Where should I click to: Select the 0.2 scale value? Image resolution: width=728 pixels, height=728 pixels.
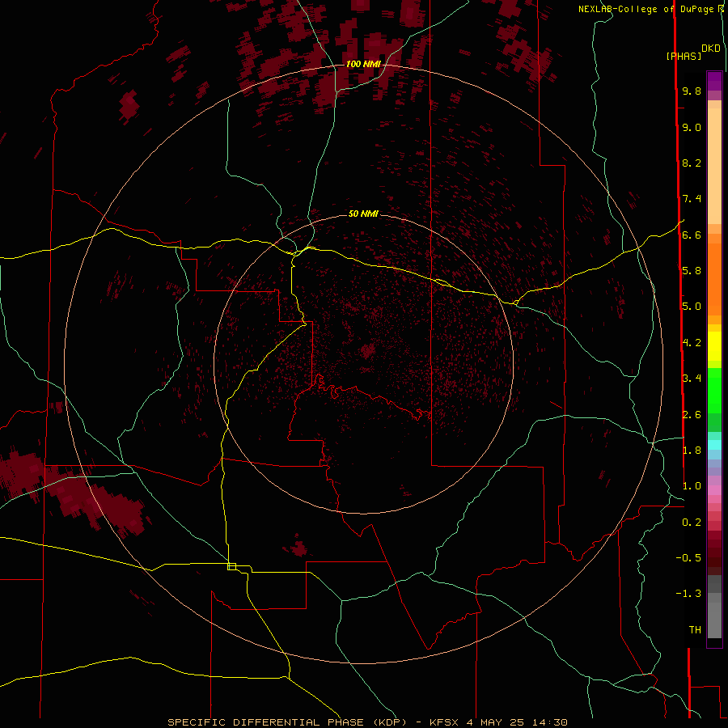(x=692, y=523)
